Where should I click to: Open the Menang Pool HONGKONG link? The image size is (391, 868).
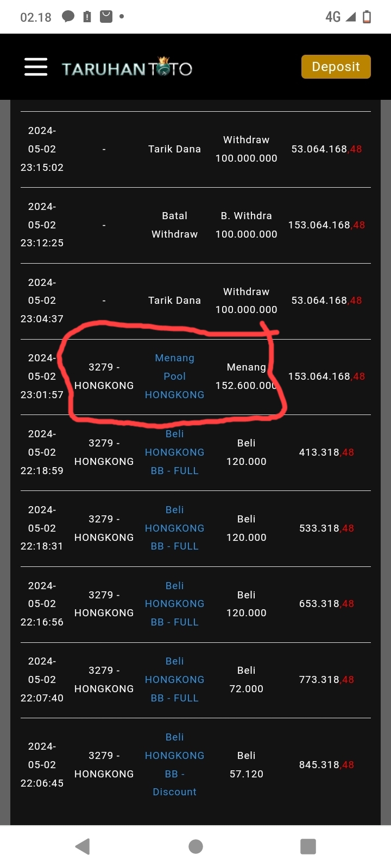(x=174, y=376)
